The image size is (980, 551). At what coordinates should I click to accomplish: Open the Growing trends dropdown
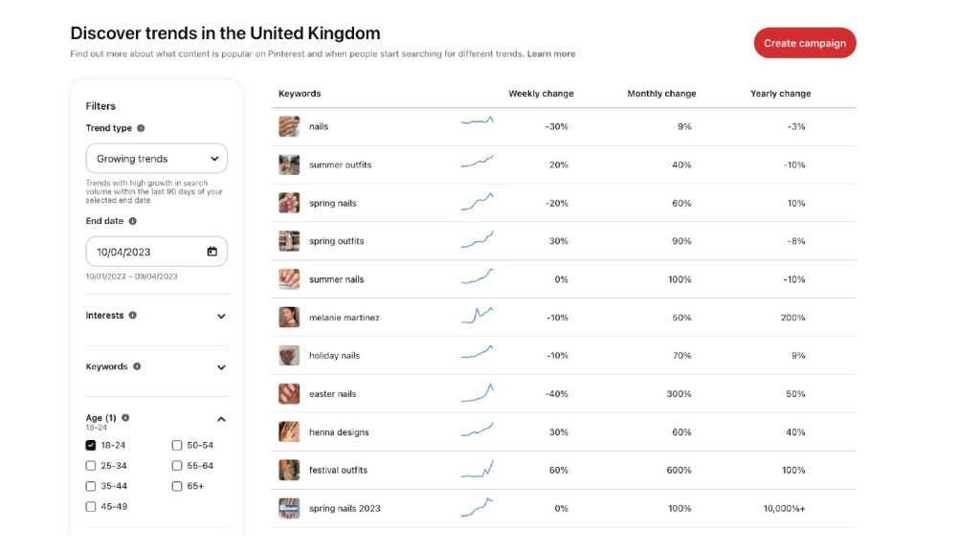click(157, 159)
